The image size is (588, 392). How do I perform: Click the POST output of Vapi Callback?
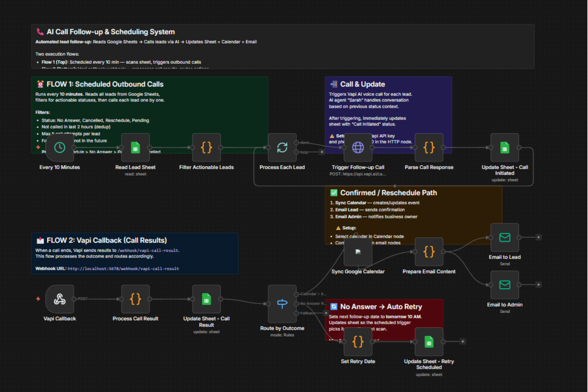pos(74,299)
